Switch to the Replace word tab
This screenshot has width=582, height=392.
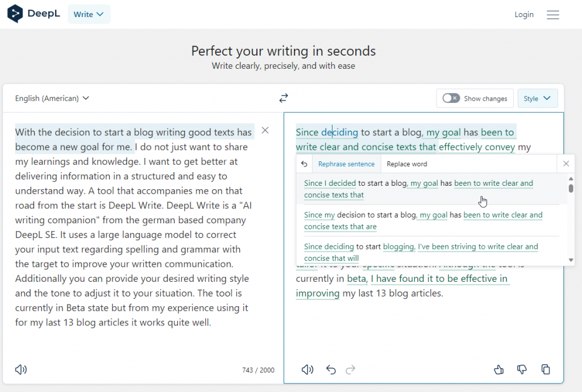(x=407, y=164)
